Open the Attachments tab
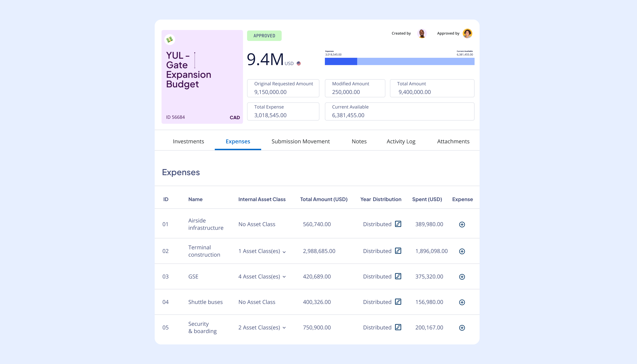Screen dimensions: 637x364 point(453,141)
